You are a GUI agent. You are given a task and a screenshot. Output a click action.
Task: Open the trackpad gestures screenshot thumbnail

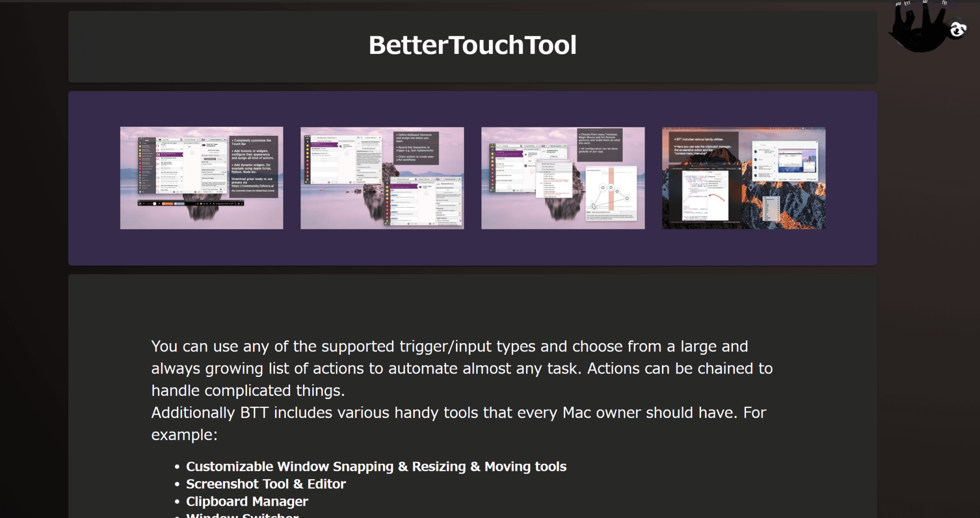[x=563, y=178]
